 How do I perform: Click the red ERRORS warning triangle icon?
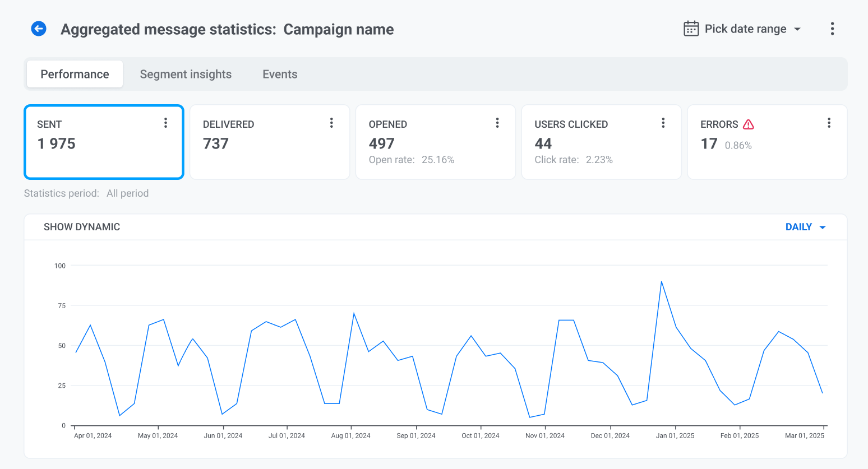tap(749, 124)
